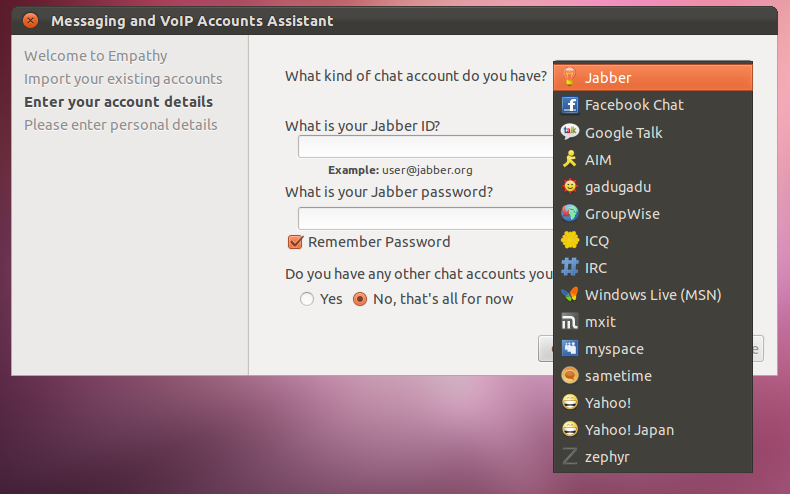790x494 pixels.
Task: Select the Facebook Chat icon in list
Action: pos(570,105)
